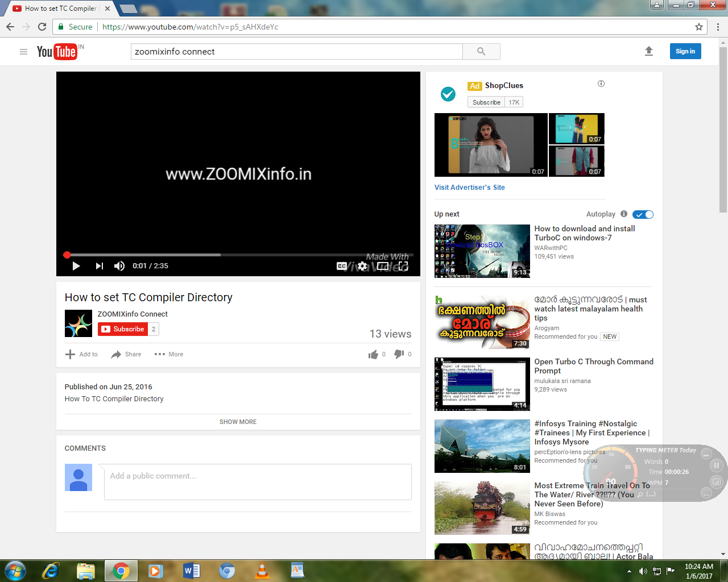Image resolution: width=728 pixels, height=582 pixels.
Task: Close the 'How to set TC Compiler' tab
Action: pyautogui.click(x=107, y=9)
